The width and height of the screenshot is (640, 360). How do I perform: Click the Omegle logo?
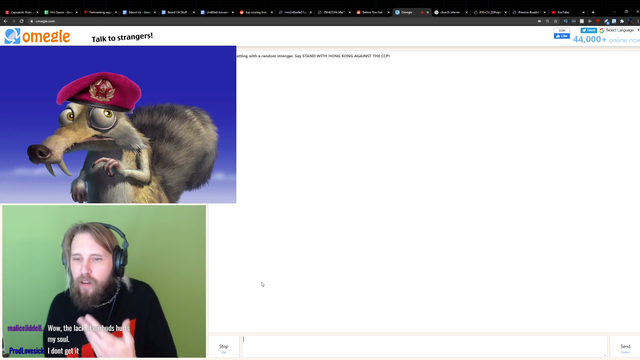click(37, 36)
